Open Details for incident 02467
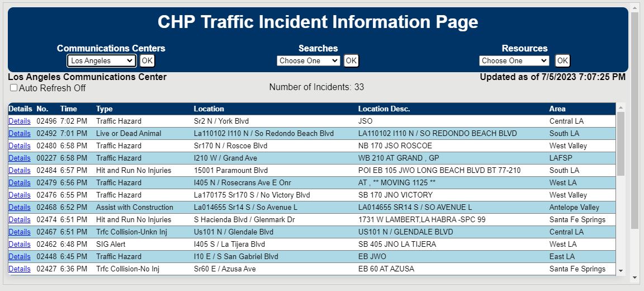 20,232
